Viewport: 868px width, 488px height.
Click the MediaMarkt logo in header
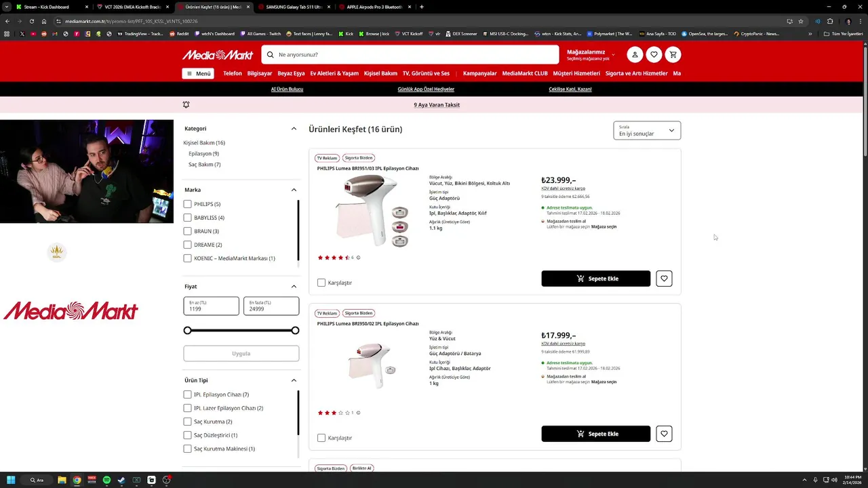(x=218, y=55)
